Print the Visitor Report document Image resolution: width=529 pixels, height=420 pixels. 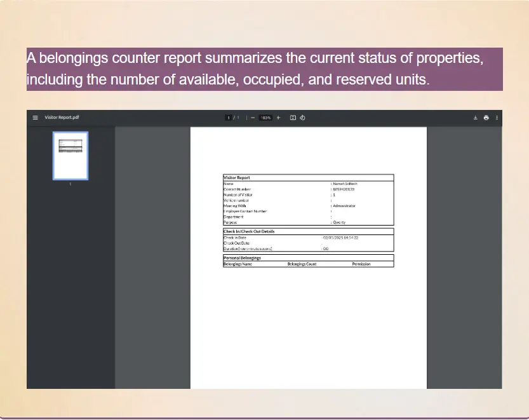(486, 118)
